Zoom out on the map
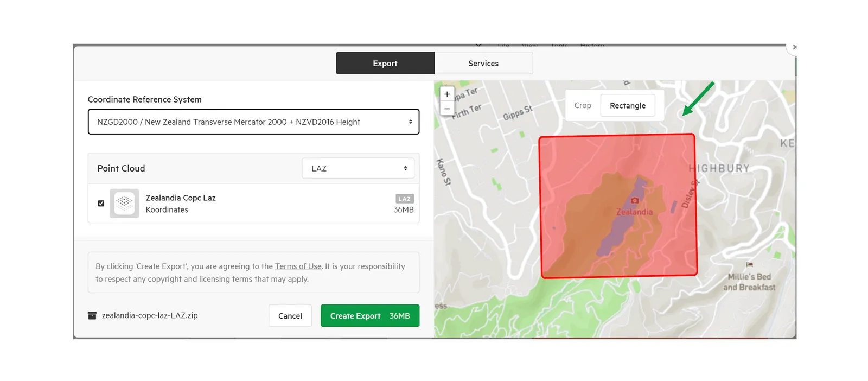Screen dimensions: 868x381 coord(447,108)
